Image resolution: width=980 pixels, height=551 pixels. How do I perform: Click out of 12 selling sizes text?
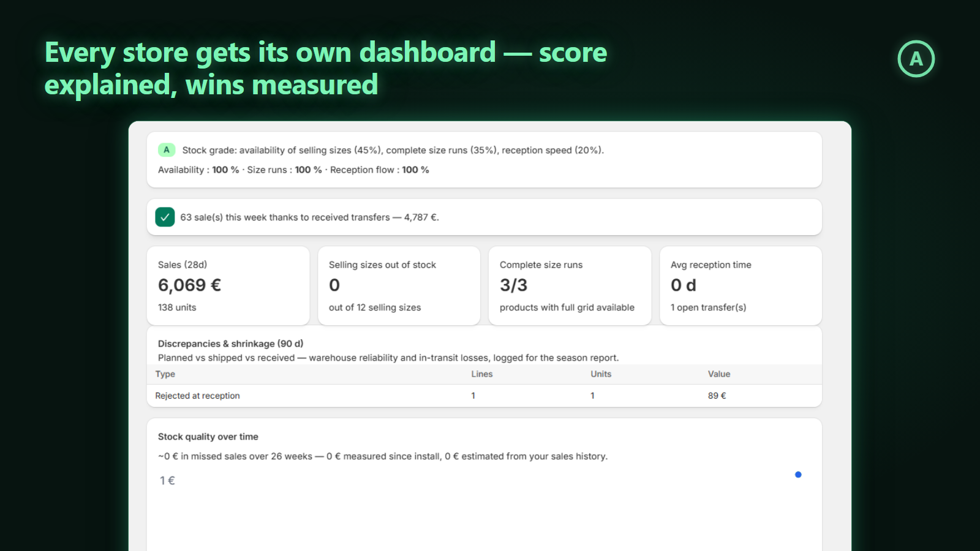click(x=375, y=307)
